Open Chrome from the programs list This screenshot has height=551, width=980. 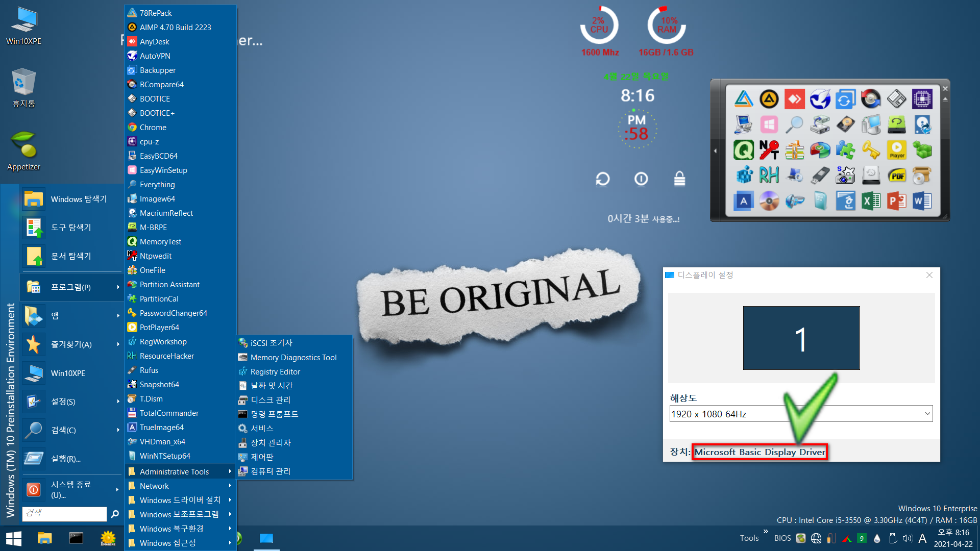180,128
